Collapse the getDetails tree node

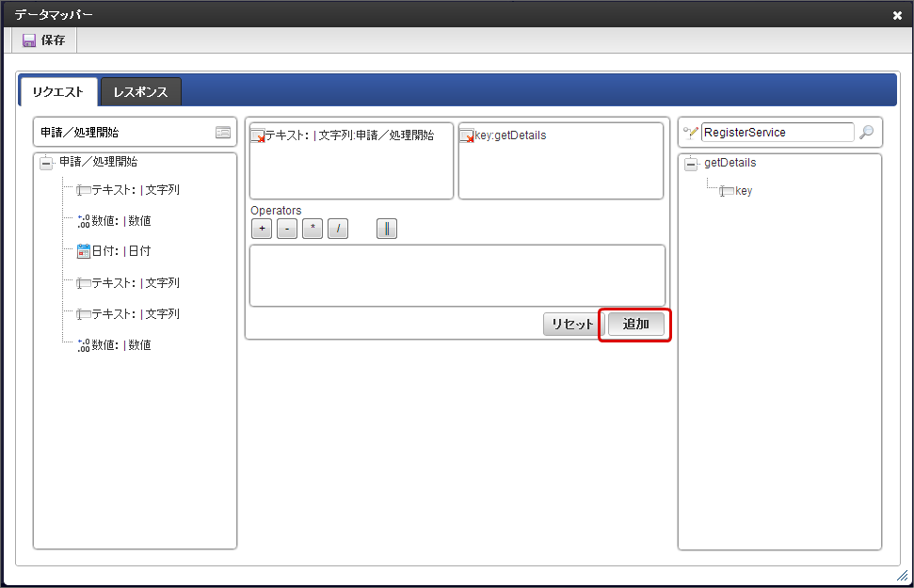(x=691, y=164)
